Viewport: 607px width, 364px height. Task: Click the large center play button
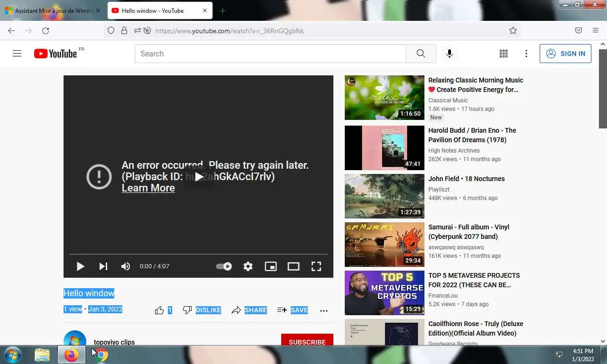[x=199, y=176]
